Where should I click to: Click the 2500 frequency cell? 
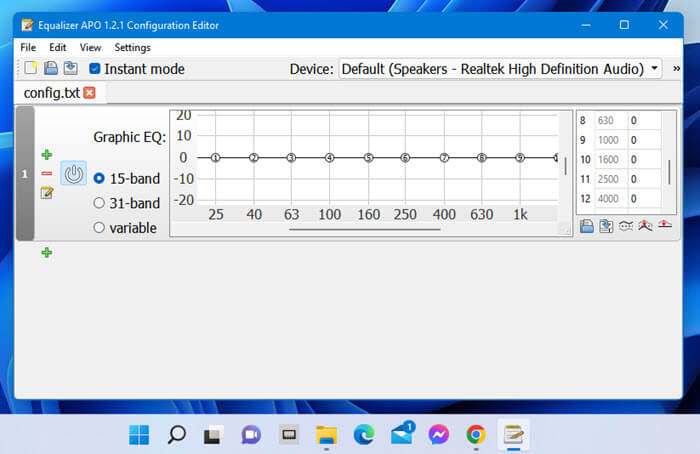tap(610, 179)
